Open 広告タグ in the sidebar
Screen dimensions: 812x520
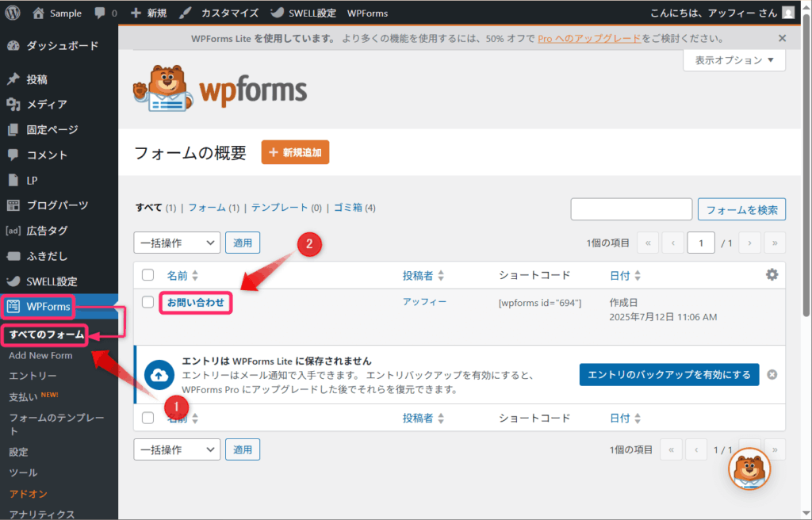point(59,231)
